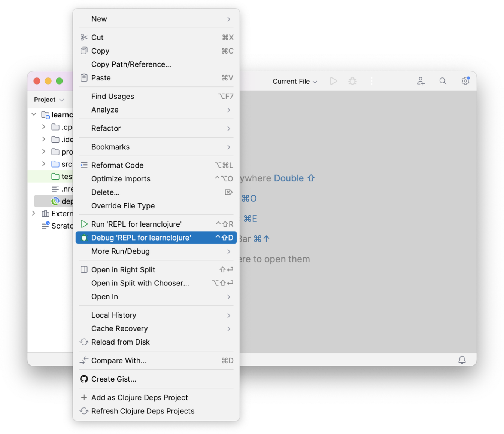Image resolution: width=504 pixels, height=434 pixels.
Task: Click bug icon on Debug REPL entry
Action: (84, 238)
